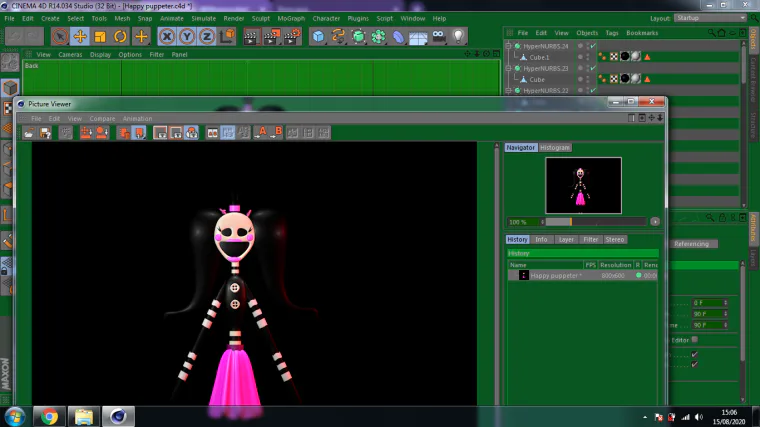Click Set as A compare icon
The width and height of the screenshot is (760, 427).
(x=261, y=133)
